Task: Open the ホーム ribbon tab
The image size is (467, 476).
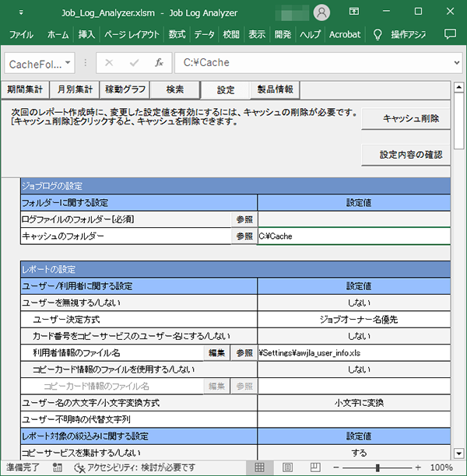Action: click(x=58, y=34)
